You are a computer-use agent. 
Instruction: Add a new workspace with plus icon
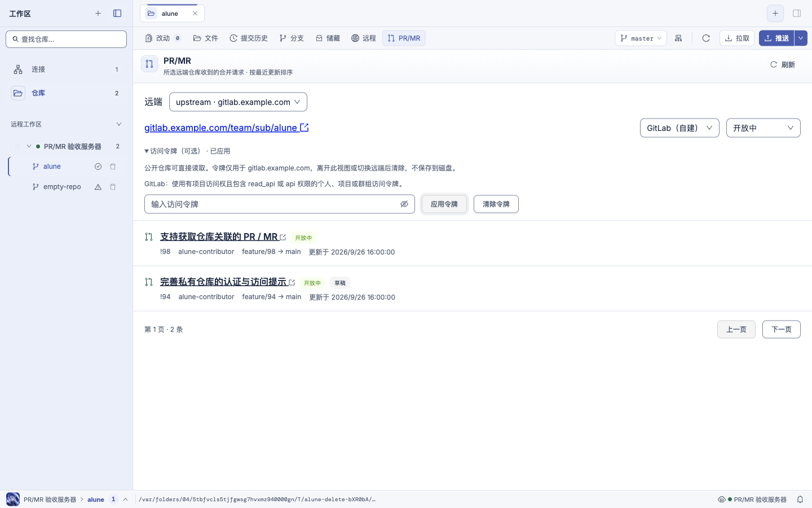pos(98,14)
